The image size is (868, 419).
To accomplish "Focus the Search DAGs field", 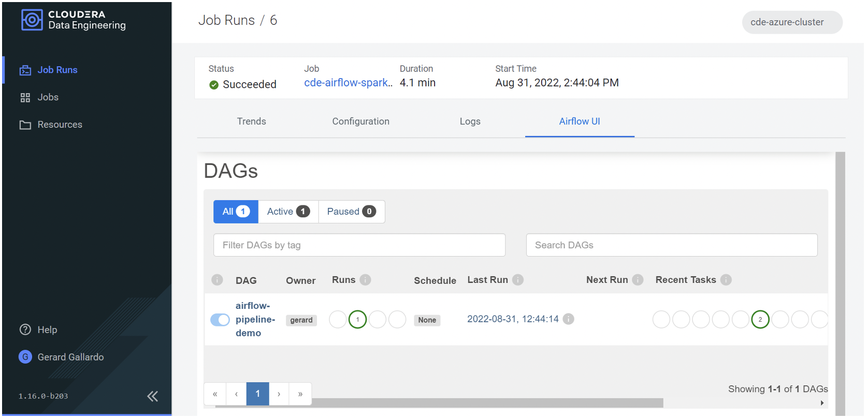I will tap(672, 245).
